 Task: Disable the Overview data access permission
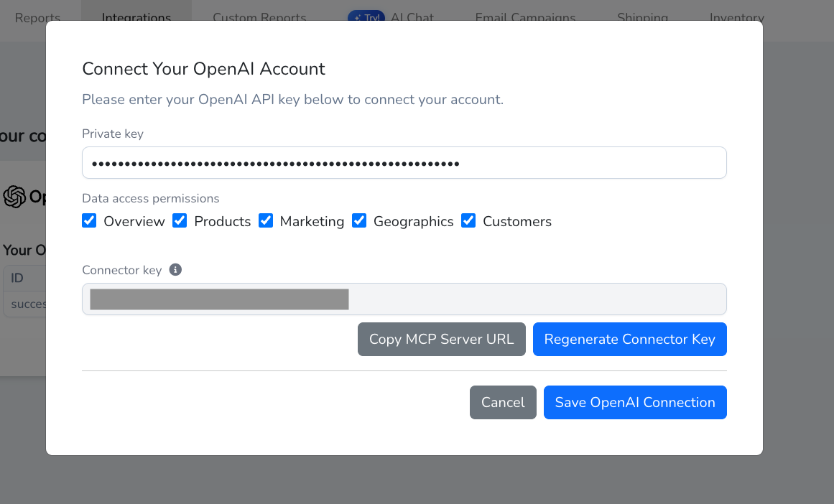(x=89, y=220)
